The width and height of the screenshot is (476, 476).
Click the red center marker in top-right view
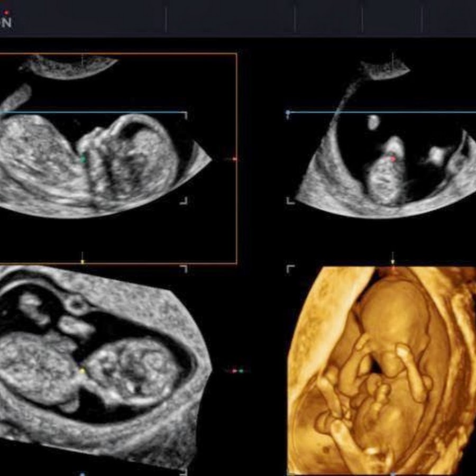click(x=393, y=158)
